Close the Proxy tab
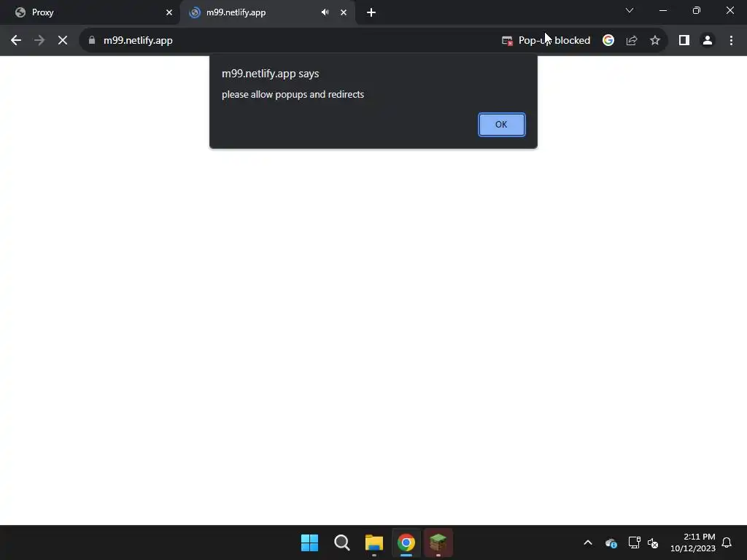 click(169, 12)
